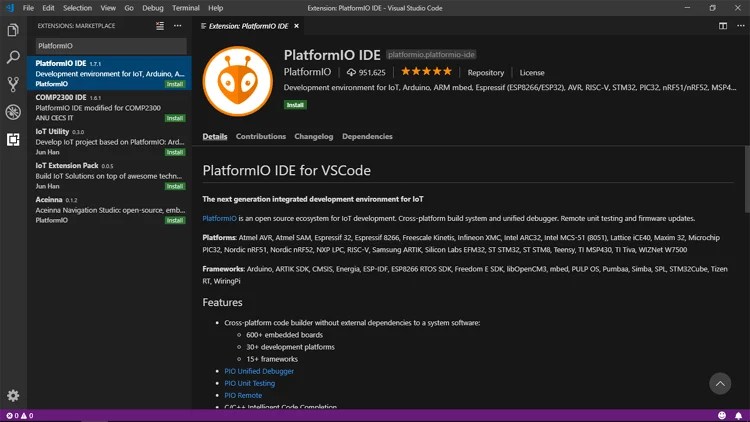Open the Go menu
The width and height of the screenshot is (750, 422).
point(129,8)
